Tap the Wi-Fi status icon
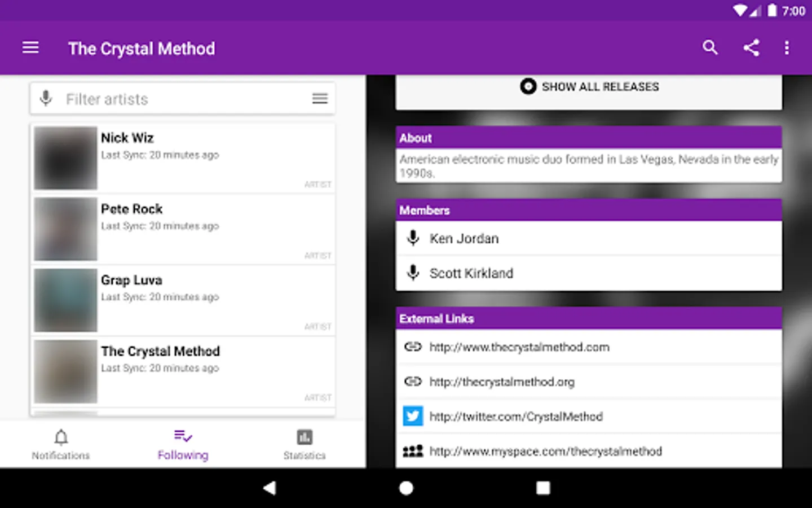Viewport: 812px width, 508px height. pyautogui.click(x=740, y=11)
